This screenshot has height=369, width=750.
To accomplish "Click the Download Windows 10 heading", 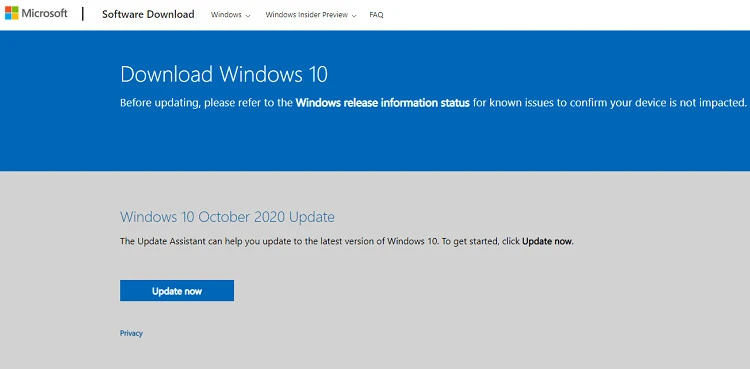I will tap(224, 75).
